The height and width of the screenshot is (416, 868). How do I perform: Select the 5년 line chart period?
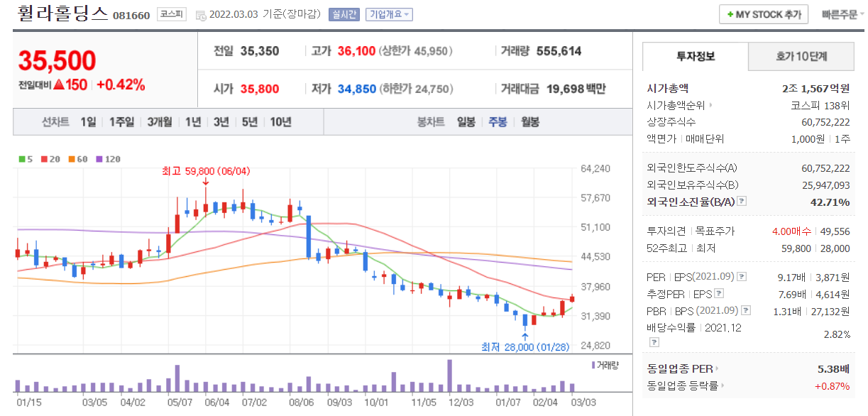(249, 121)
